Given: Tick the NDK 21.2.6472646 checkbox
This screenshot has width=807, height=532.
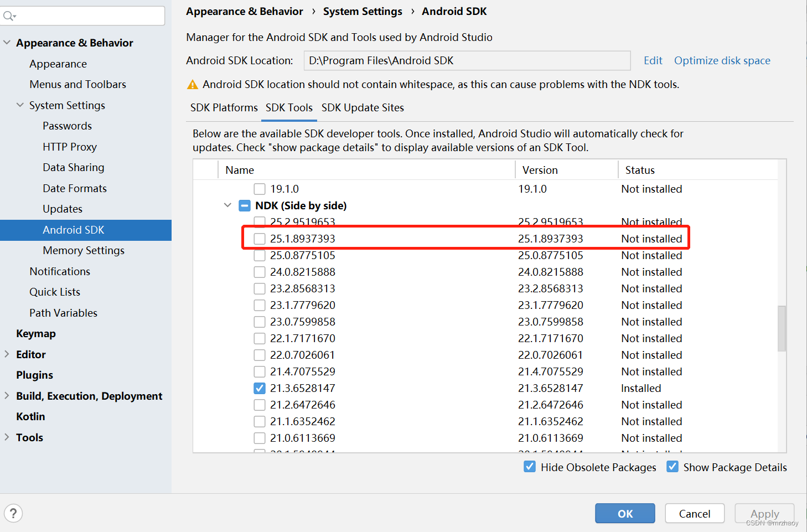Looking at the screenshot, I should coord(260,405).
